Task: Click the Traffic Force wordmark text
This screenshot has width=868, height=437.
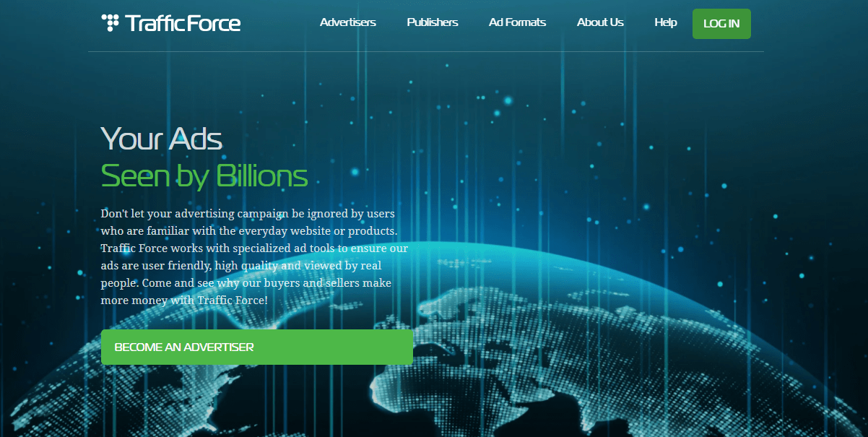Action: click(183, 24)
